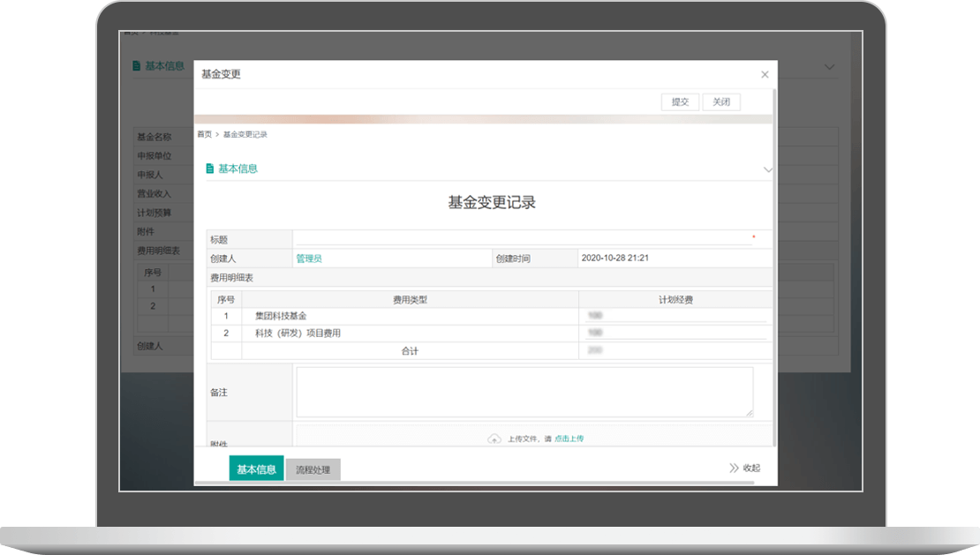Click the document icon beside 基本信息 heading

pos(210,169)
